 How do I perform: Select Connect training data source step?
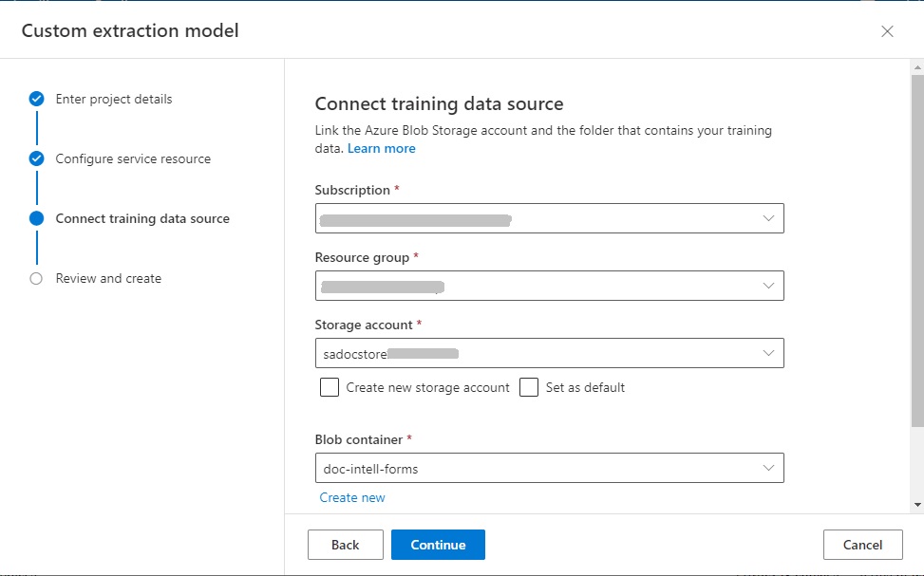142,218
